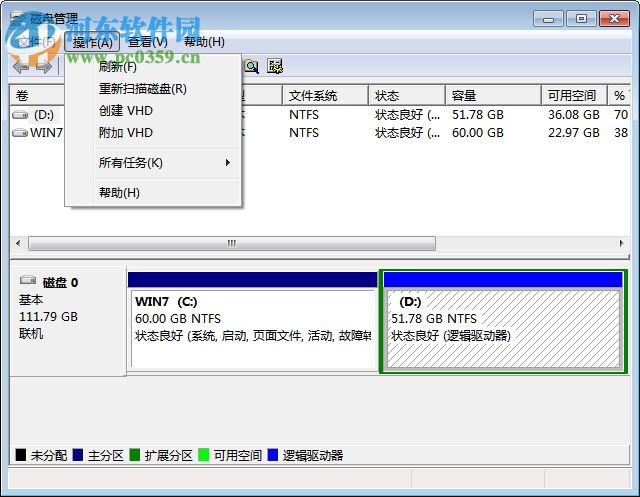Click the blue 逻辑驱动器 legend swatch
The image size is (640, 497).
(273, 455)
